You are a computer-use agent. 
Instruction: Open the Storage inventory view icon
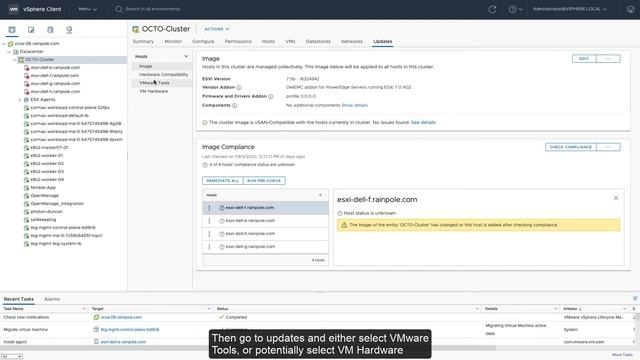pos(50,29)
